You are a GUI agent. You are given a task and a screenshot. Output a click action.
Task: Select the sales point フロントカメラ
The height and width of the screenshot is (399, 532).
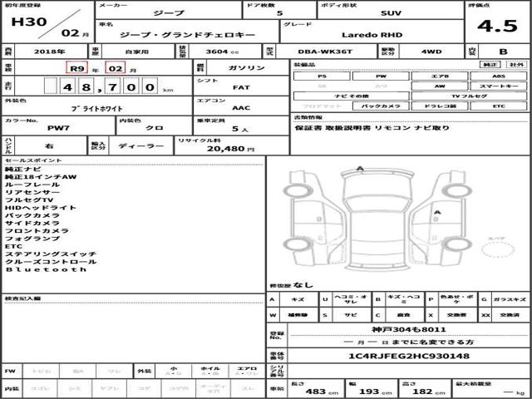click(x=37, y=231)
